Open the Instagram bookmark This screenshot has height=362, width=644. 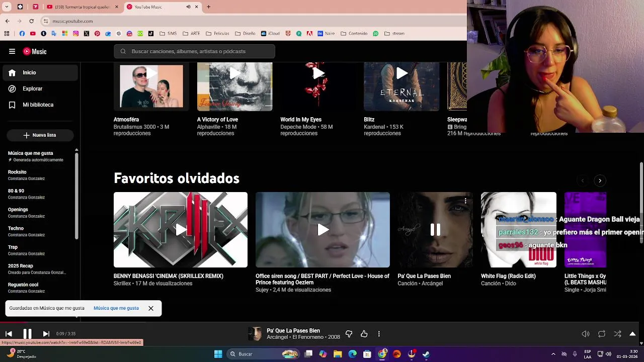click(x=75, y=34)
